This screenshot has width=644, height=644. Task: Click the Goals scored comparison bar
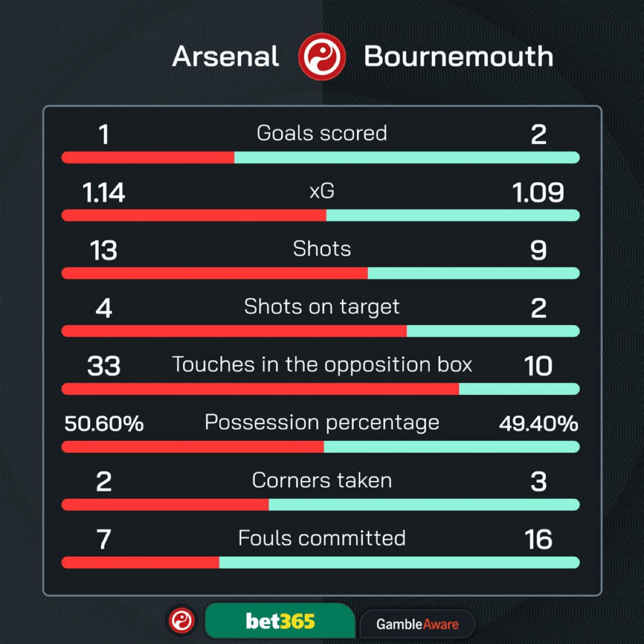tap(320, 157)
